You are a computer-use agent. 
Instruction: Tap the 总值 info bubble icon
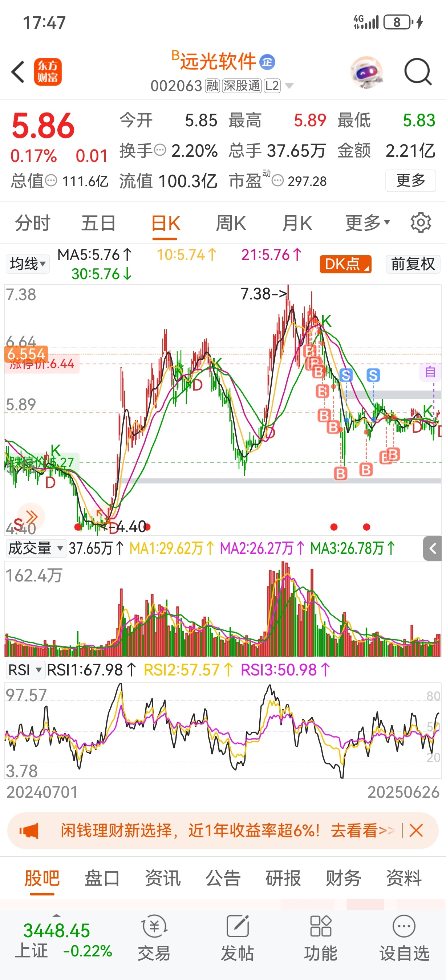coord(51,180)
